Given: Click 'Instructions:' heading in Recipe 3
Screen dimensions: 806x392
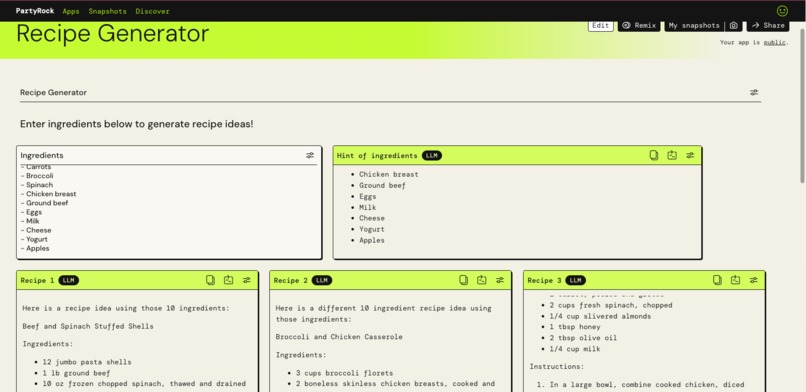Looking at the screenshot, I should (x=557, y=367).
